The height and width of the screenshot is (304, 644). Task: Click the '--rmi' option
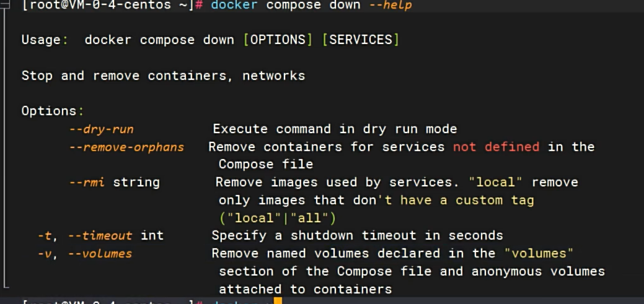coord(87,182)
